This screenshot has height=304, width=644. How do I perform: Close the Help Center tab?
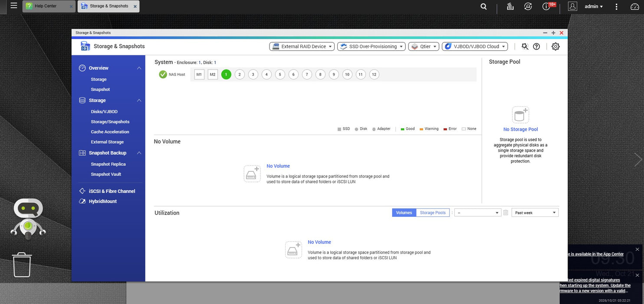tap(71, 7)
